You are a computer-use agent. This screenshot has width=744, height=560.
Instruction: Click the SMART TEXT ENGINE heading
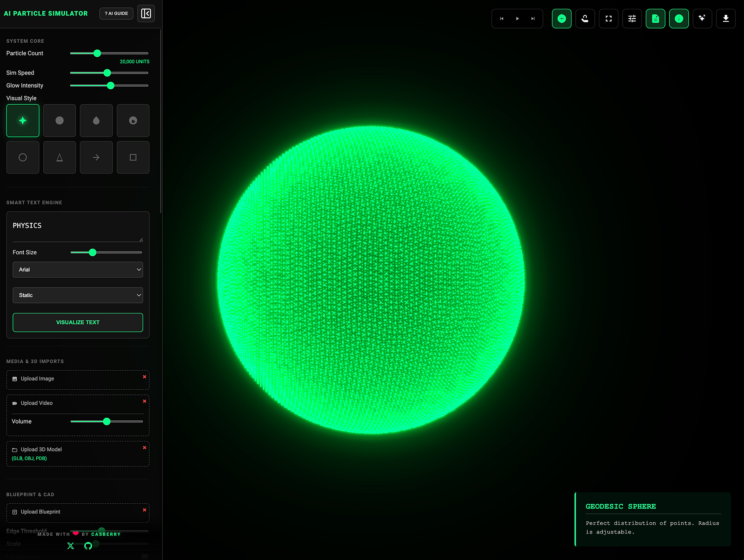34,203
